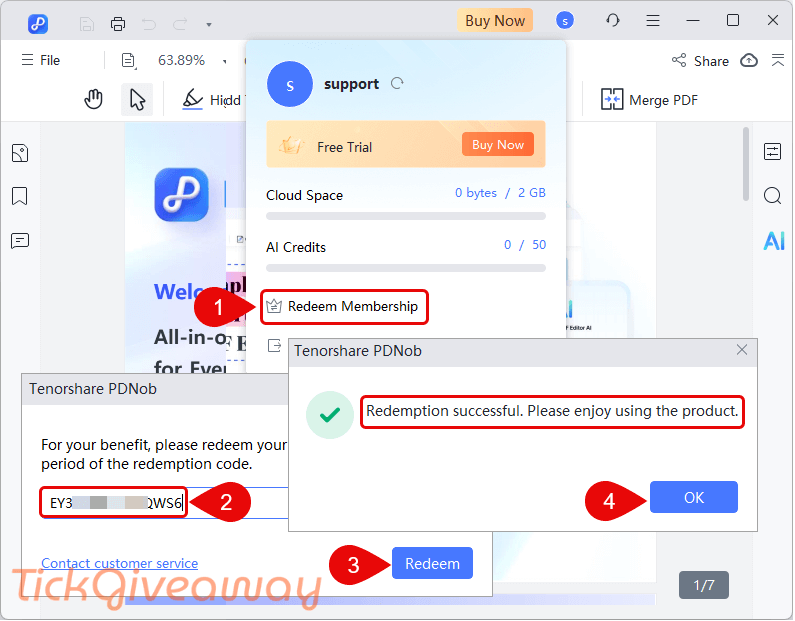Click the large support profile avatar

pos(290,84)
